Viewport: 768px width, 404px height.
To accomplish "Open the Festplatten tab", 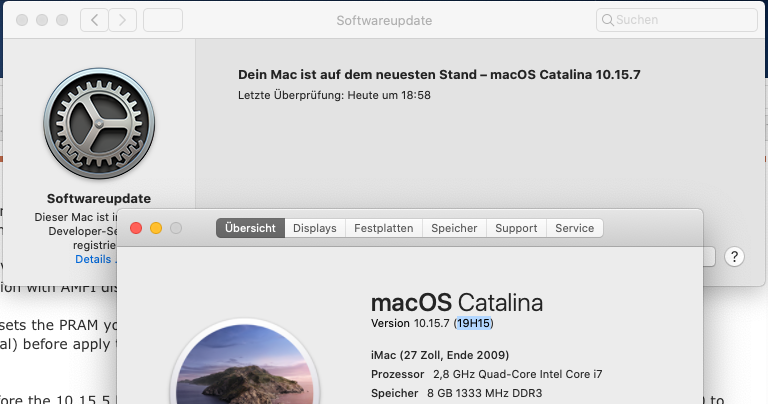I will tap(384, 228).
